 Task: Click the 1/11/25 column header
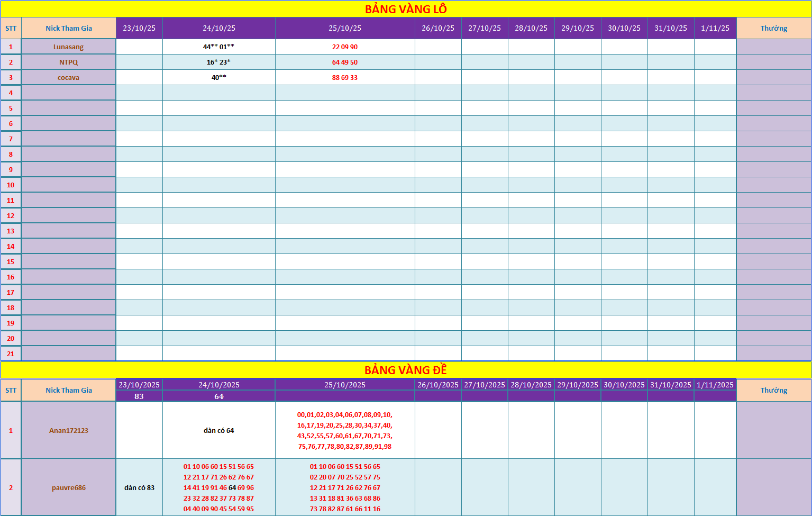click(715, 29)
